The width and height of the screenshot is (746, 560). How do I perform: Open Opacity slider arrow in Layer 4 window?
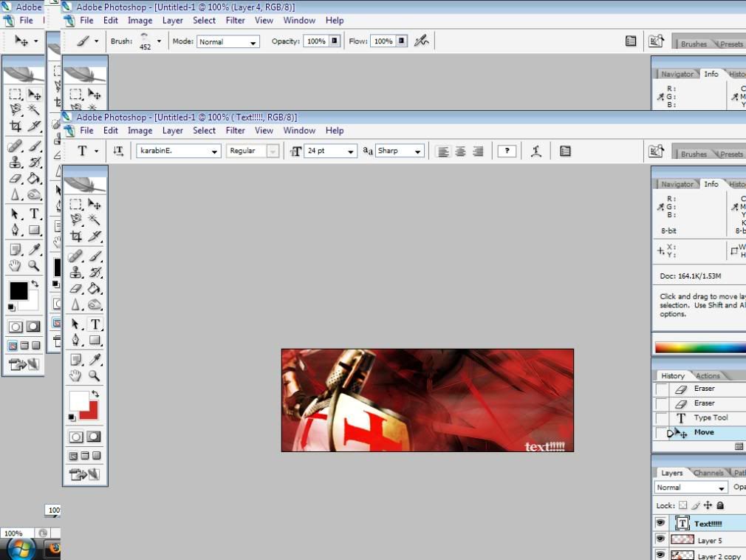click(x=335, y=41)
